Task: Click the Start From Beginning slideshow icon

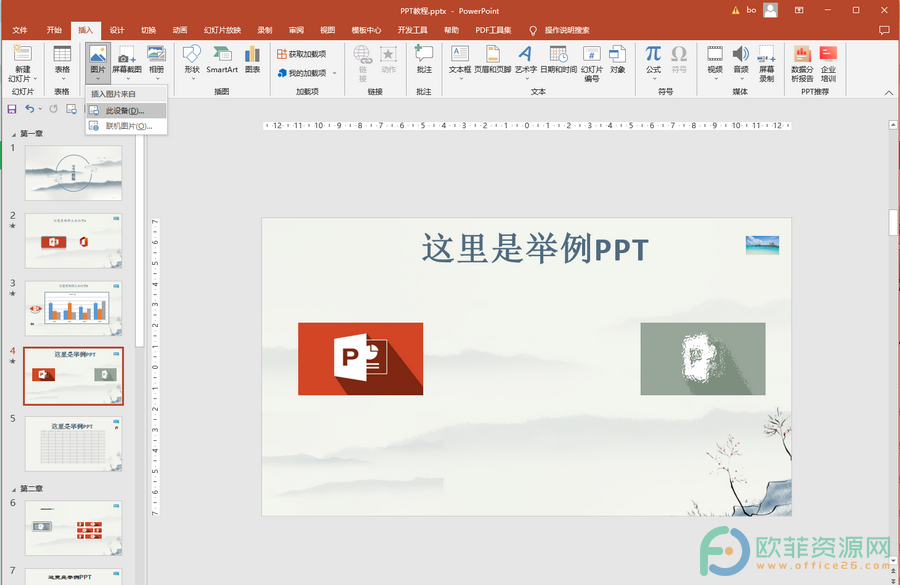Action: [72, 109]
